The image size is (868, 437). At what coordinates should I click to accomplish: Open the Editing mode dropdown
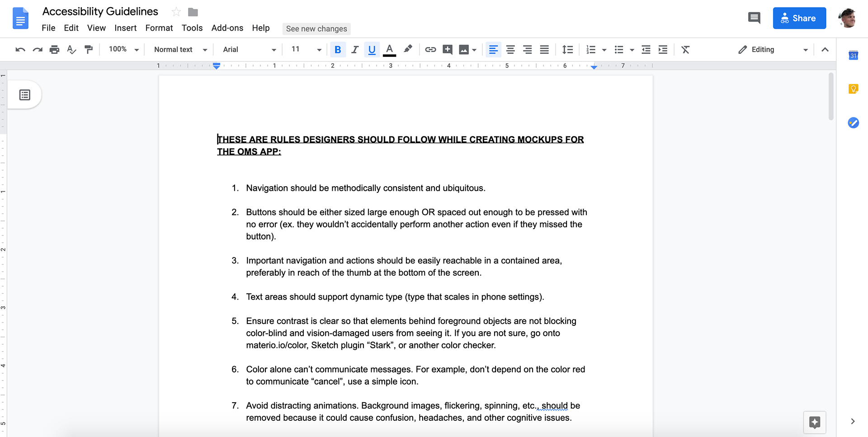[x=773, y=50]
